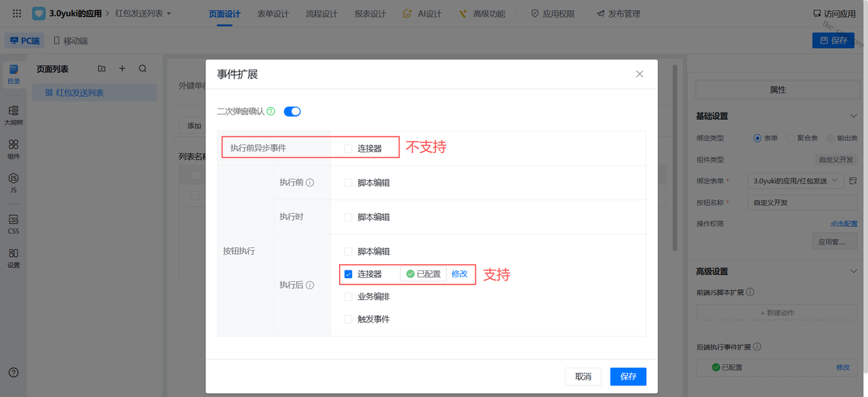Viewport: 868px width, 397px height.
Task: Click 保存 in the 事件扩展 dialog
Action: 628,377
